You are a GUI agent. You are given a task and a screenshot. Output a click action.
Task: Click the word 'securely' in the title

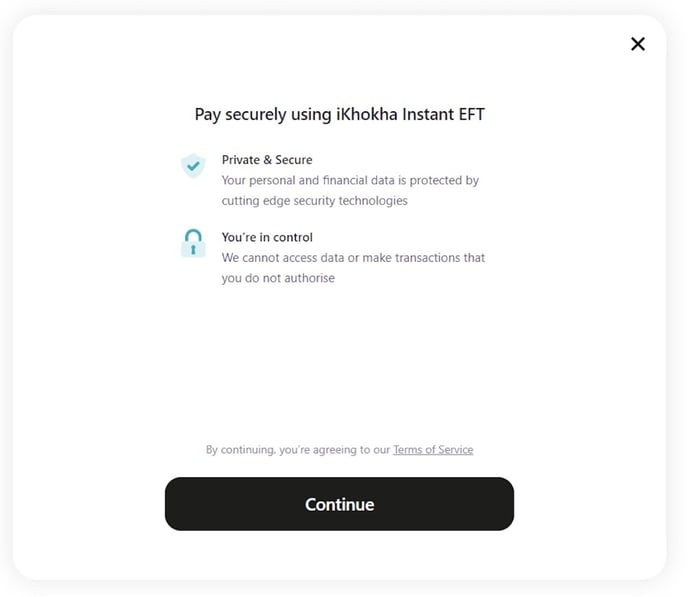click(x=258, y=114)
